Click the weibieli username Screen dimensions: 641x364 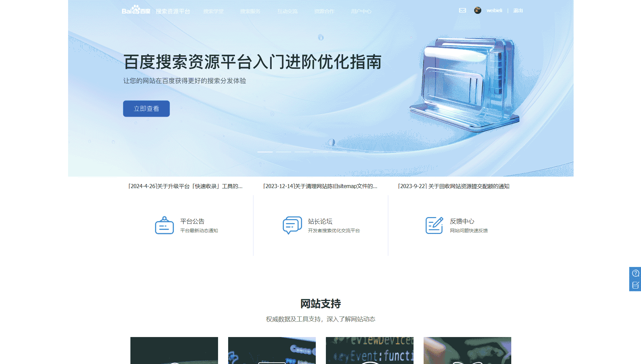[494, 10]
